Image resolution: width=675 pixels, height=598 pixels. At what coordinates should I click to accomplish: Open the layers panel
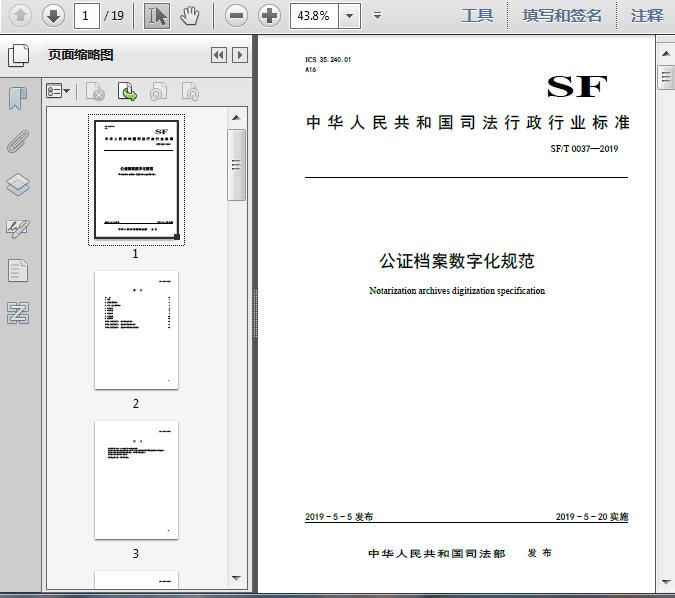click(x=18, y=185)
